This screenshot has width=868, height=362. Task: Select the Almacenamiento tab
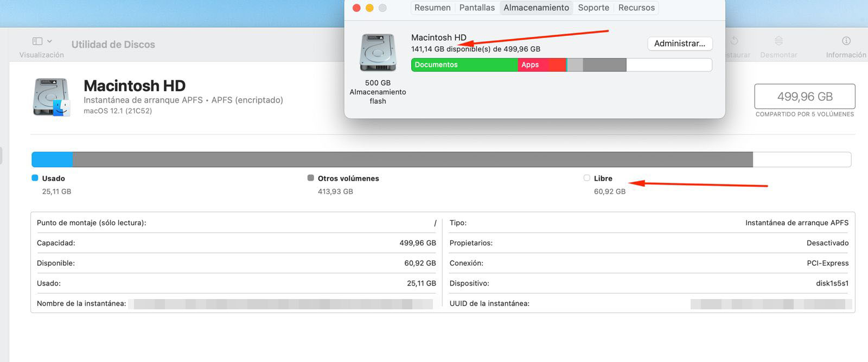click(536, 8)
